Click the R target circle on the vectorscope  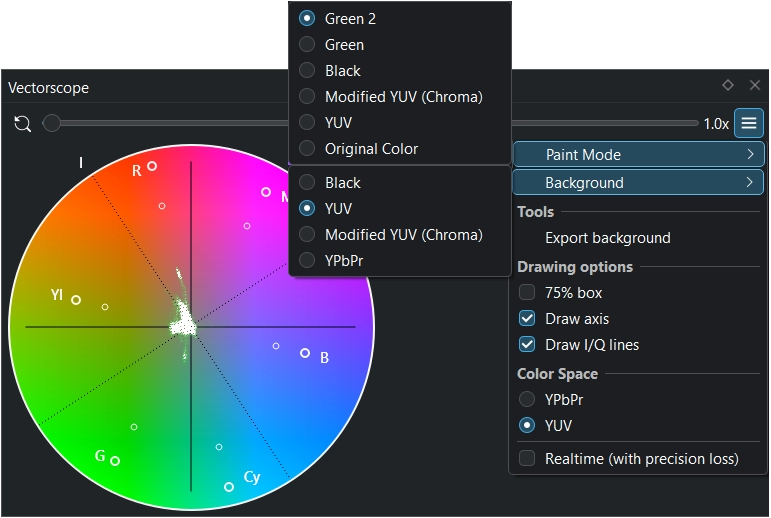[152, 167]
